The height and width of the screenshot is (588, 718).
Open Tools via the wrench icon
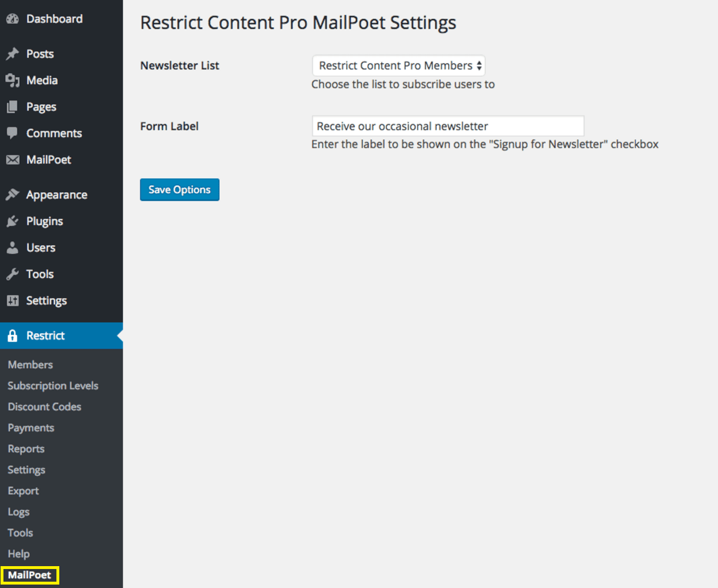click(x=13, y=274)
